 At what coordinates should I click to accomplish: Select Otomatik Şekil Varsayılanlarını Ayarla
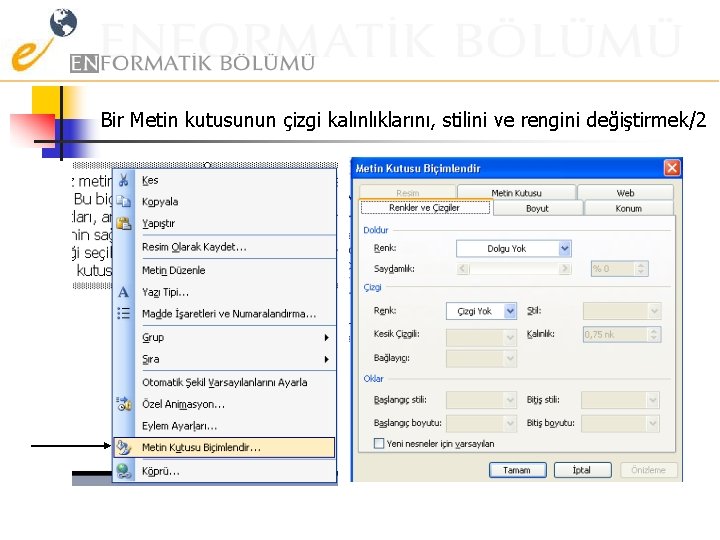coord(225,382)
